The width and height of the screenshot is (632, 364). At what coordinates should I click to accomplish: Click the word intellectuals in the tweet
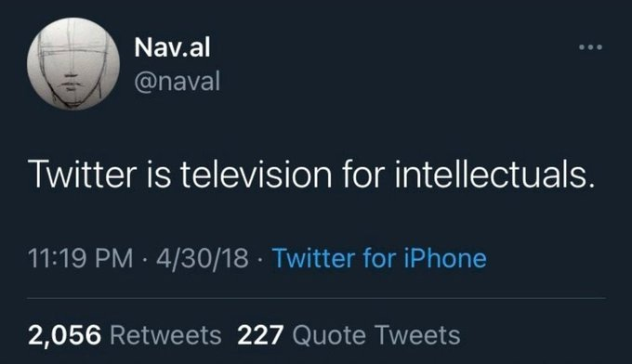pos(494,175)
